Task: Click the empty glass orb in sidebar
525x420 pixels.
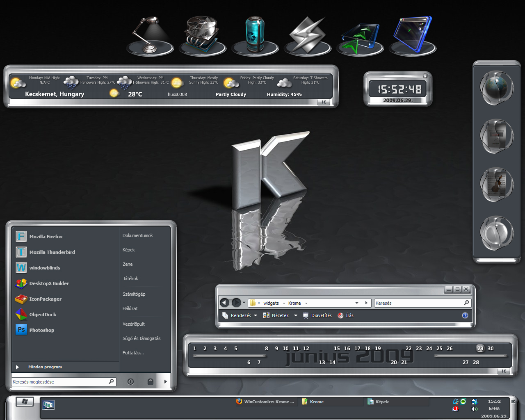Action: tap(497, 233)
